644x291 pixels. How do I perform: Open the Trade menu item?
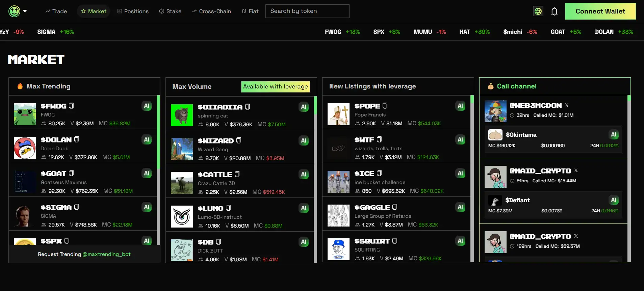pyautogui.click(x=56, y=11)
